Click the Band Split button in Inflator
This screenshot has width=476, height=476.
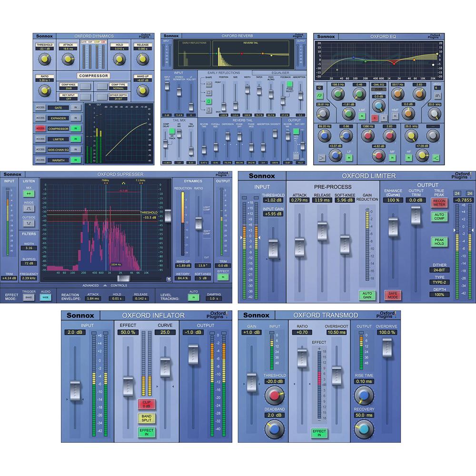coord(145,418)
